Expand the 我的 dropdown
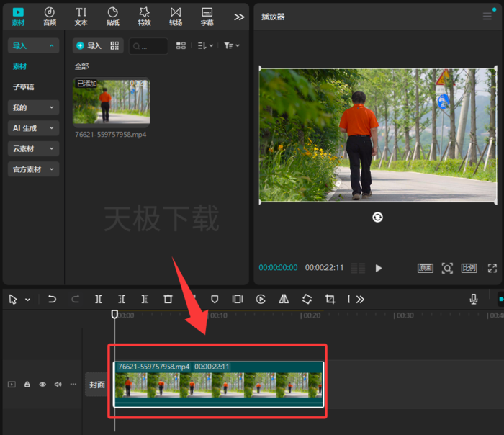This screenshot has height=435, width=504. [33, 107]
